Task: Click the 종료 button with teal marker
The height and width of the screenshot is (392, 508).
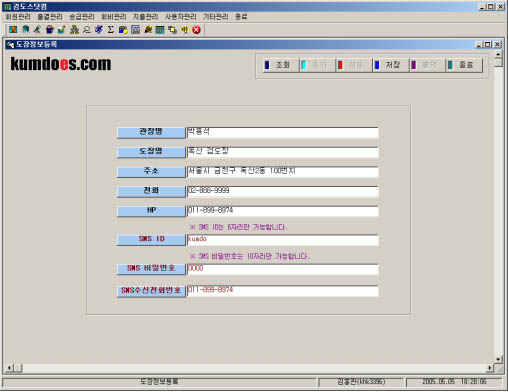Action: [464, 65]
